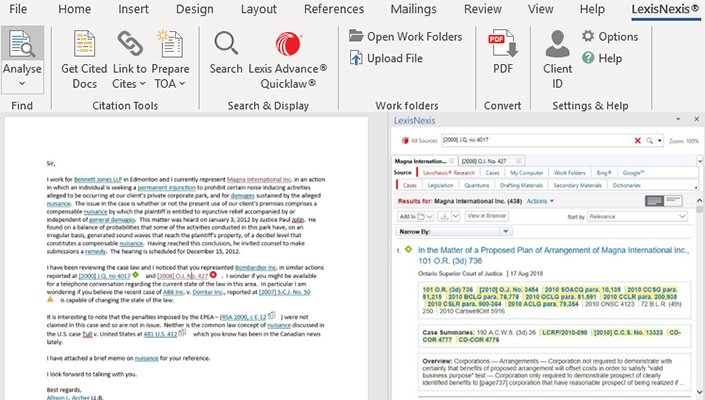The image size is (705, 400).
Task: Clear search with the red X
Action: [637, 141]
